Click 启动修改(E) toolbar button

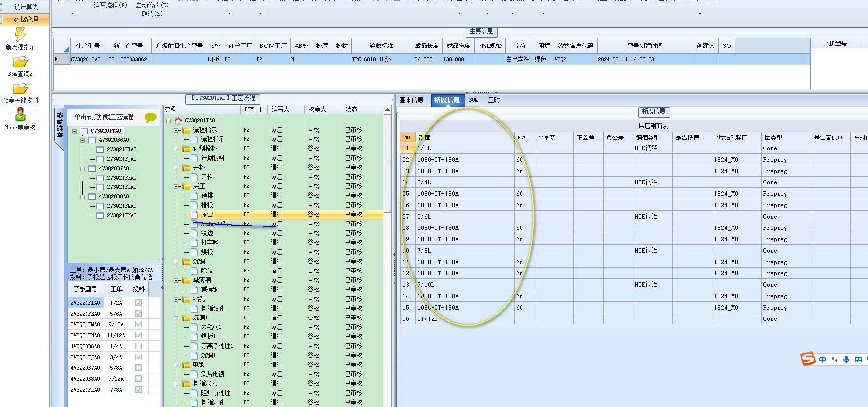pyautogui.click(x=152, y=5)
